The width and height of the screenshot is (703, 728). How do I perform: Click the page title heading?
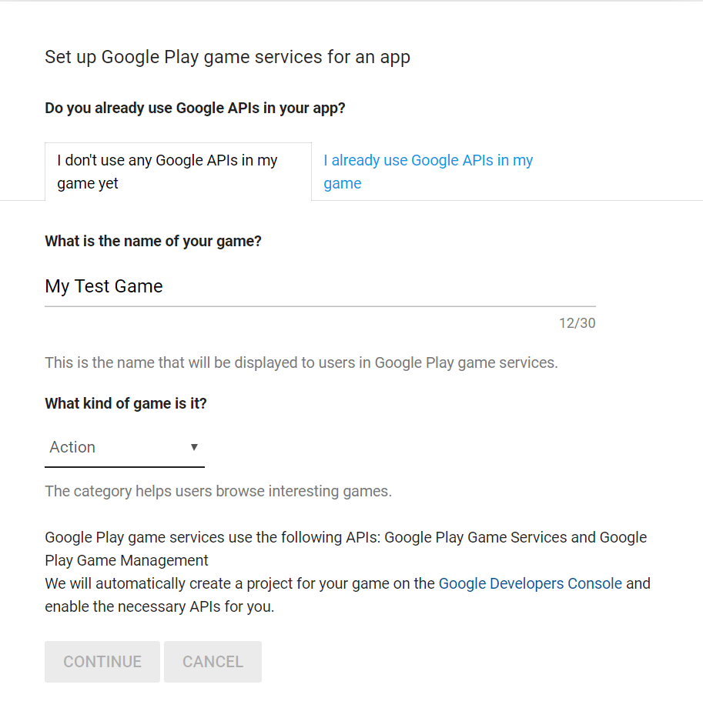tap(227, 57)
